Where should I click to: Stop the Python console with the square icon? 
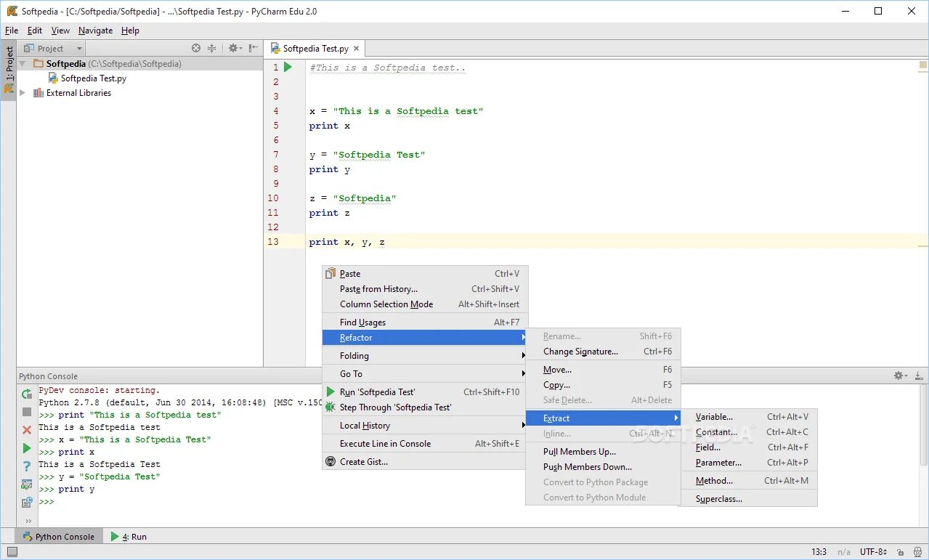[x=27, y=412]
